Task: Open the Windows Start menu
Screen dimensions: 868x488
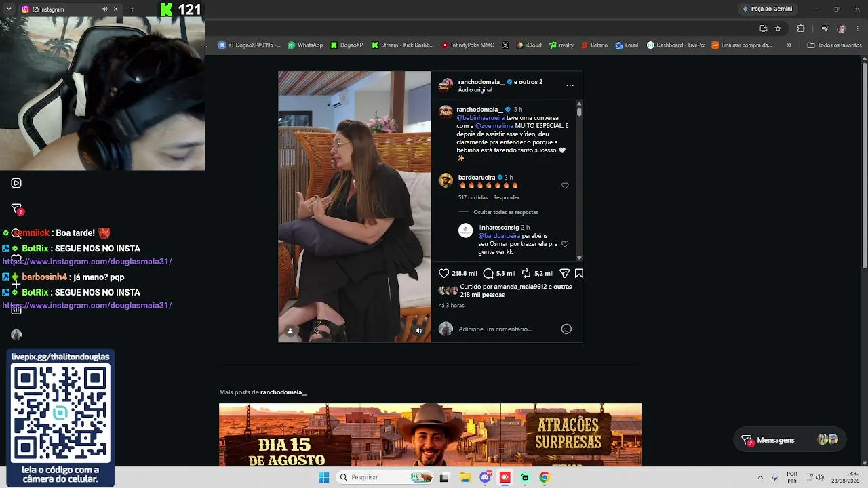Action: [x=324, y=477]
